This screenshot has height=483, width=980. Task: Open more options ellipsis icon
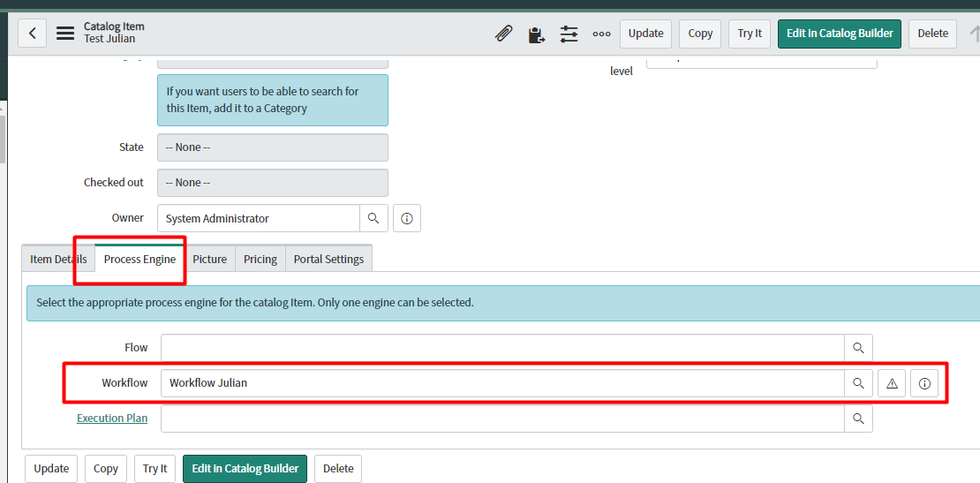click(x=601, y=34)
